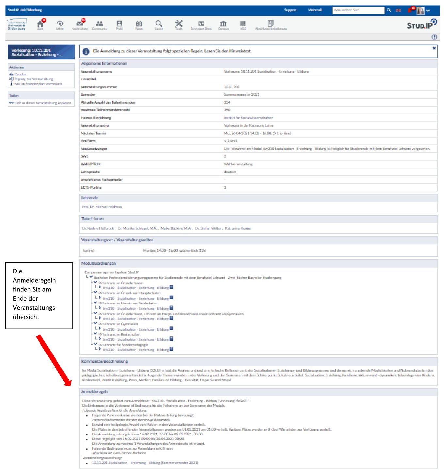Open tutor Katharina Krause's profile
448x476 pixels.
(238, 228)
